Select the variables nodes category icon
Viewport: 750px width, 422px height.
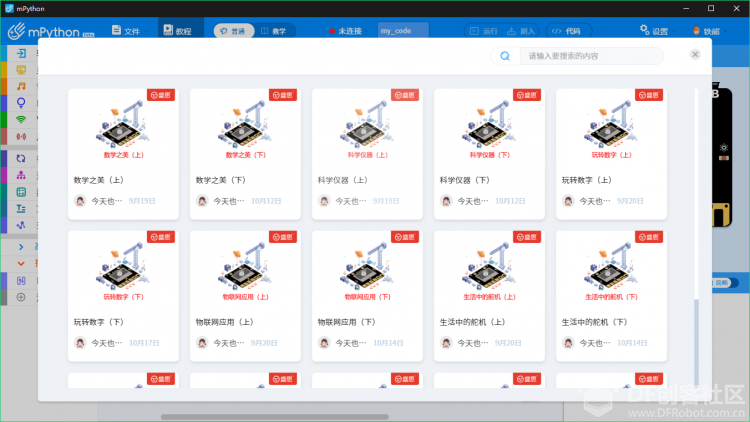[x=21, y=225]
